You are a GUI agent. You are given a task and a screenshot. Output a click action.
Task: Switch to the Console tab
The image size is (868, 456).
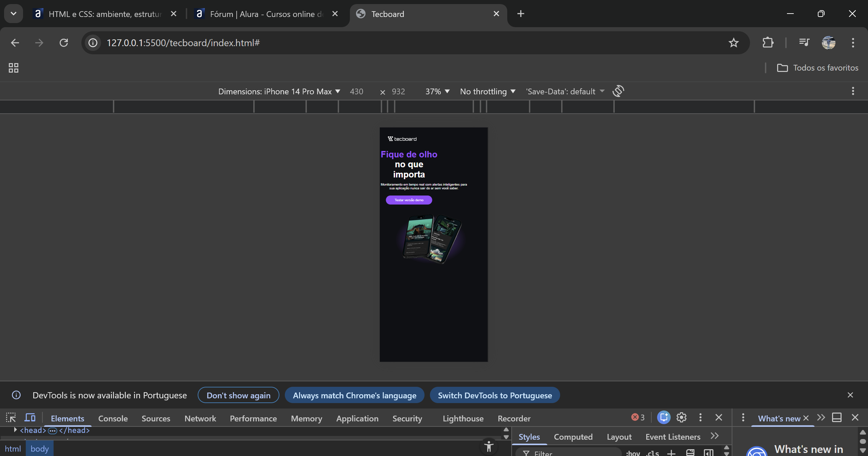pos(113,418)
